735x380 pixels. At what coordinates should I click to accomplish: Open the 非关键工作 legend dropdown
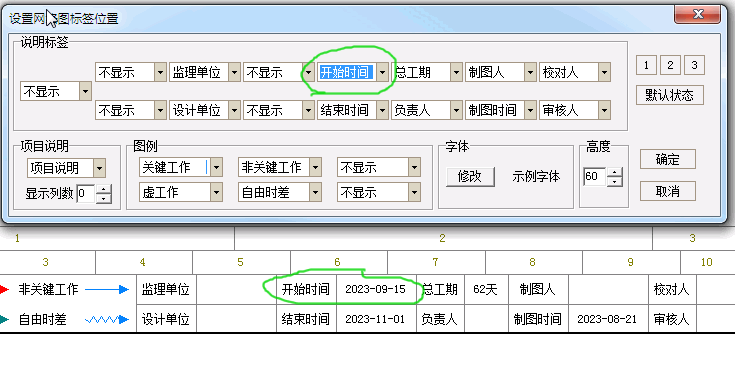[x=316, y=167]
